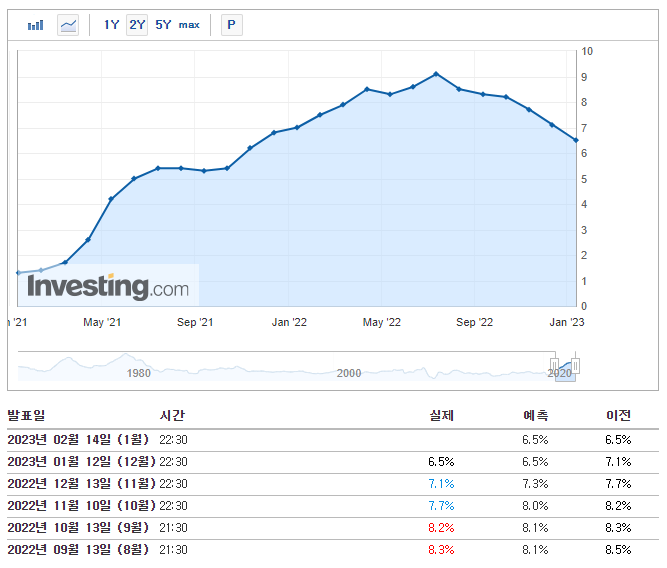The width and height of the screenshot is (667, 568).
Task: Select the max time range
Action: 189,25
